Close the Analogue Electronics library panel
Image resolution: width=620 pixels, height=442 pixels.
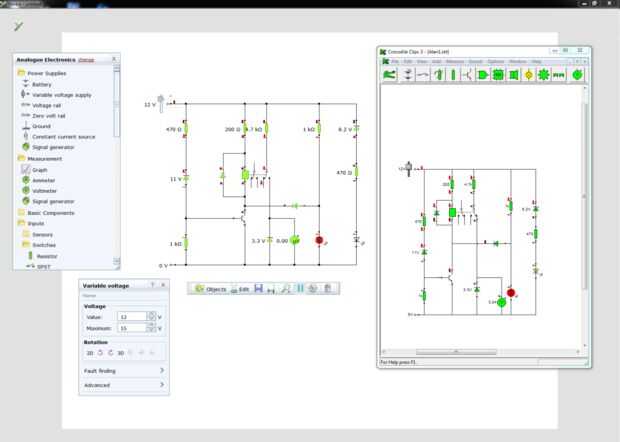tap(114, 59)
